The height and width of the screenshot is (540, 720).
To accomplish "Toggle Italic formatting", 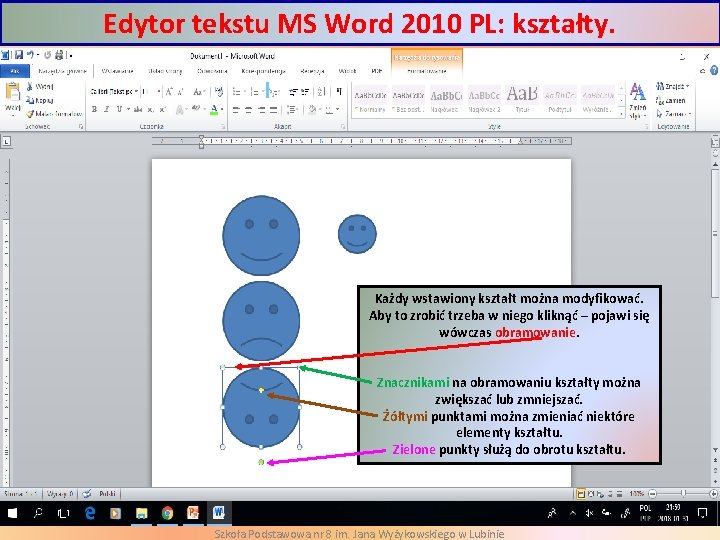I will pyautogui.click(x=107, y=109).
